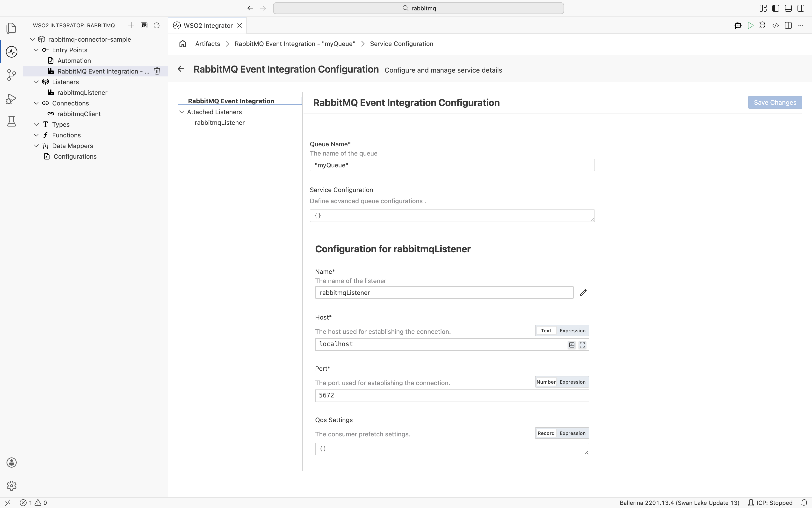
Task: Click the Save Changes button
Action: [775, 102]
